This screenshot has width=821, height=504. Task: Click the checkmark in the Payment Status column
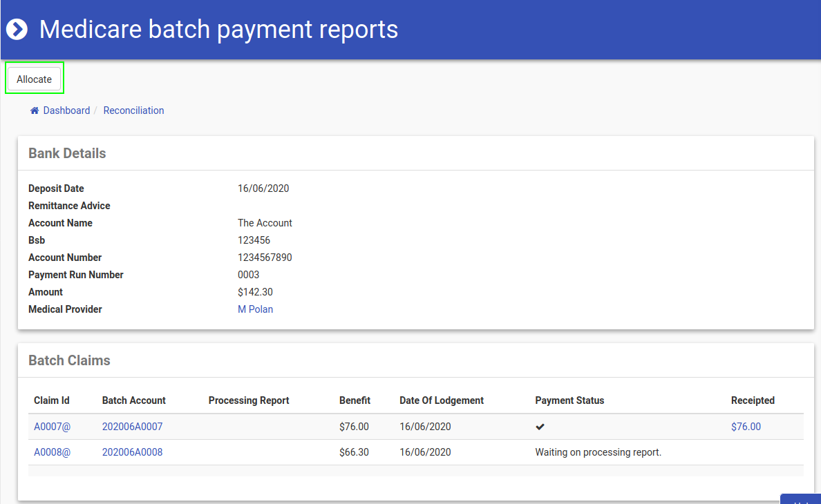click(x=540, y=427)
